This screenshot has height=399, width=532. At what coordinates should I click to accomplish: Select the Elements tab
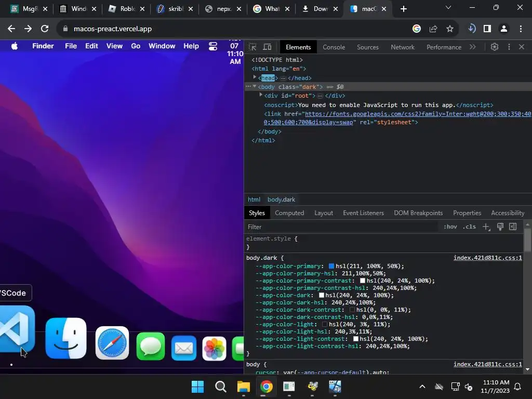click(x=298, y=47)
